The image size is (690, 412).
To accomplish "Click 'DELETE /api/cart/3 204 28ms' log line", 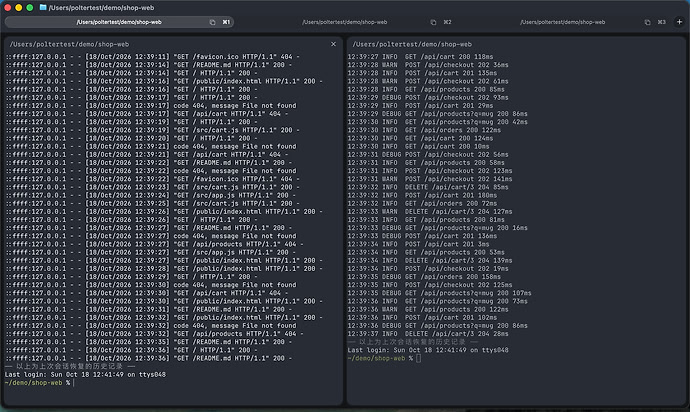I will (428, 334).
